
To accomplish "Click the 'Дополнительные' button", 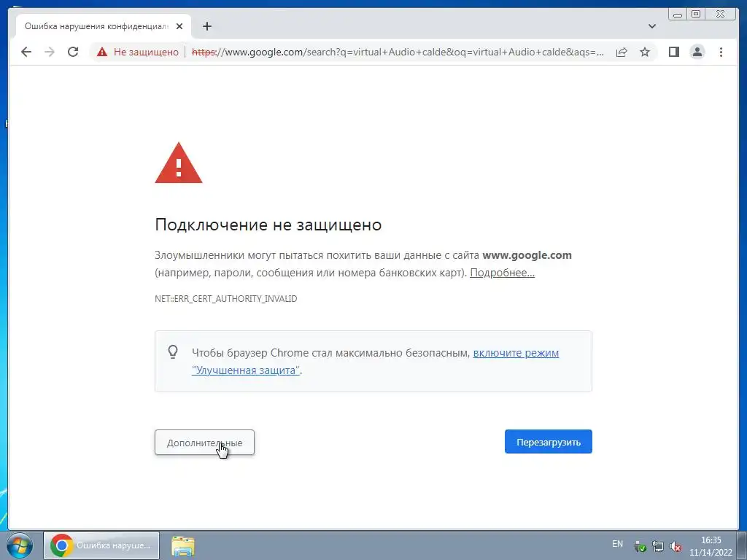I will tap(204, 443).
